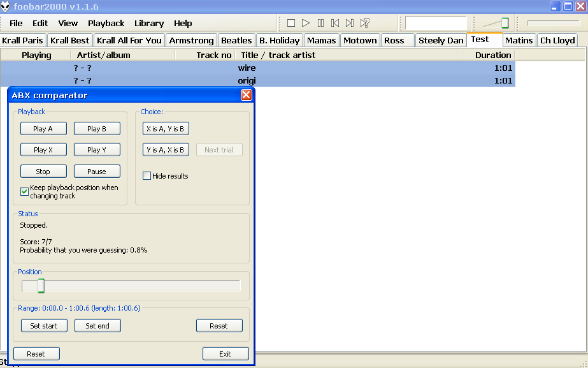Switch to the Ross playlist tab

click(x=398, y=40)
